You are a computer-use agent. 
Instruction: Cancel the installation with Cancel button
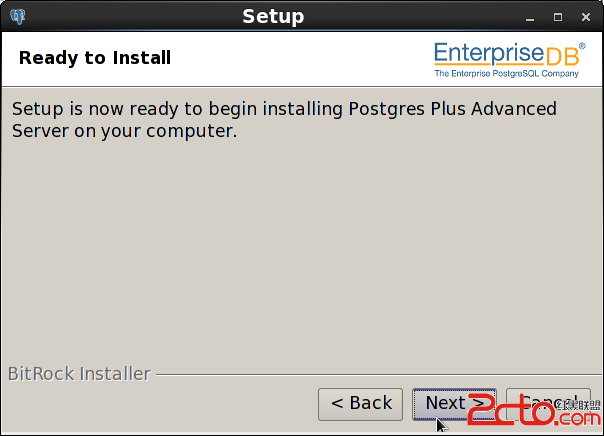(548, 404)
